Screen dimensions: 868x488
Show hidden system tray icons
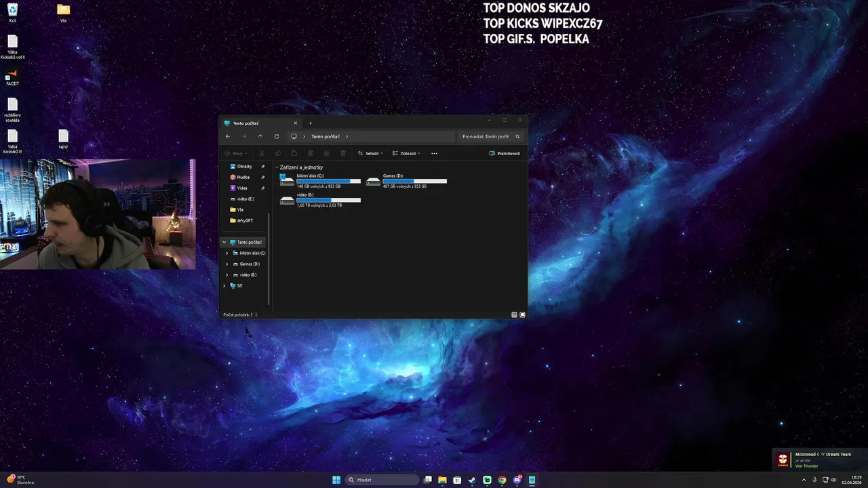pos(804,480)
